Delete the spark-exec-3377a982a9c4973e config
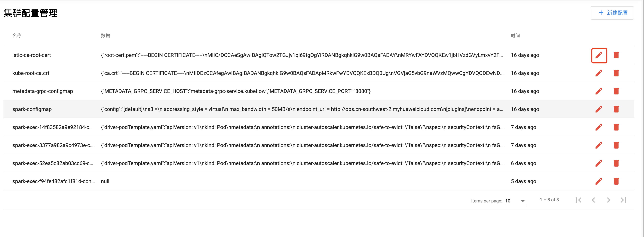Viewport: 644px width, 237px height. [616, 145]
